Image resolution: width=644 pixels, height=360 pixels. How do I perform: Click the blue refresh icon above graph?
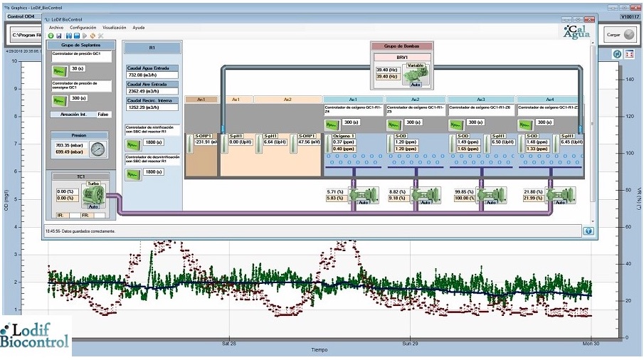pyautogui.click(x=617, y=54)
